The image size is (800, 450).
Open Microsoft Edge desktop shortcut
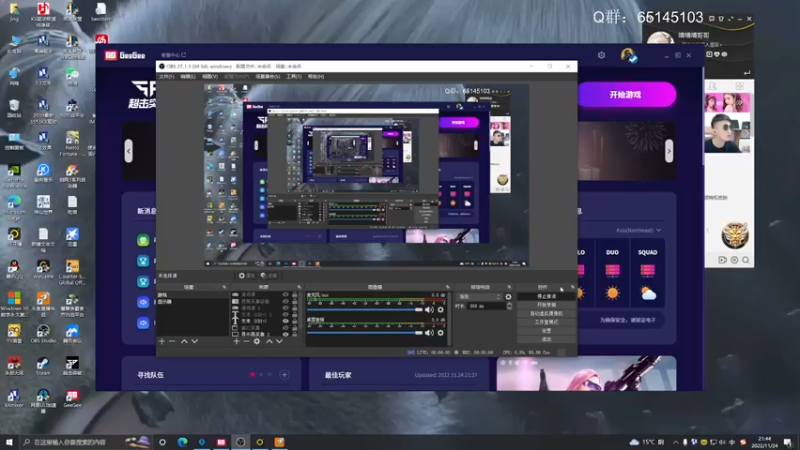(14, 207)
